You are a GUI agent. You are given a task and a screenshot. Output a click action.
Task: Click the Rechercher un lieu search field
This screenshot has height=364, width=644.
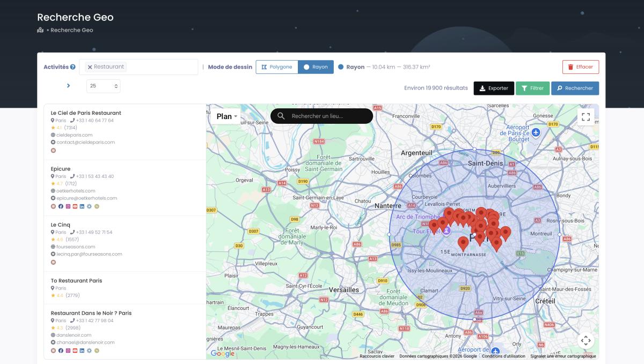tap(327, 116)
